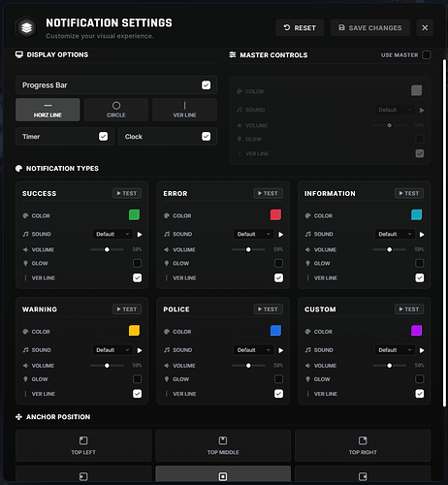Image resolution: width=448 pixels, height=485 pixels.
Task: Enable the Use Master checkbox
Action: coord(427,55)
